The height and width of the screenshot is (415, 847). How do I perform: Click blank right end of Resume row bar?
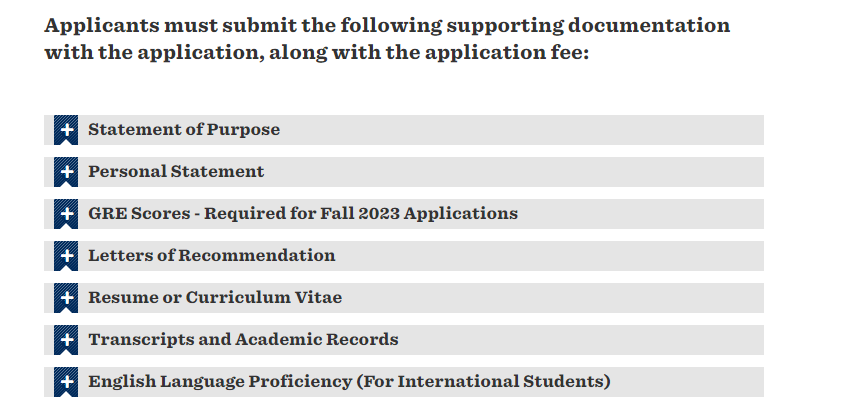551,298
